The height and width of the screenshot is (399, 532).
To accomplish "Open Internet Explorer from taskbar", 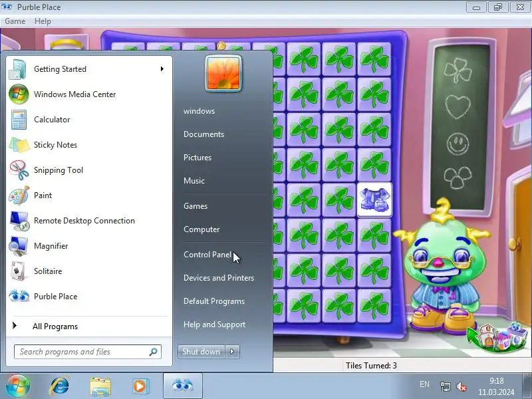I will click(60, 386).
